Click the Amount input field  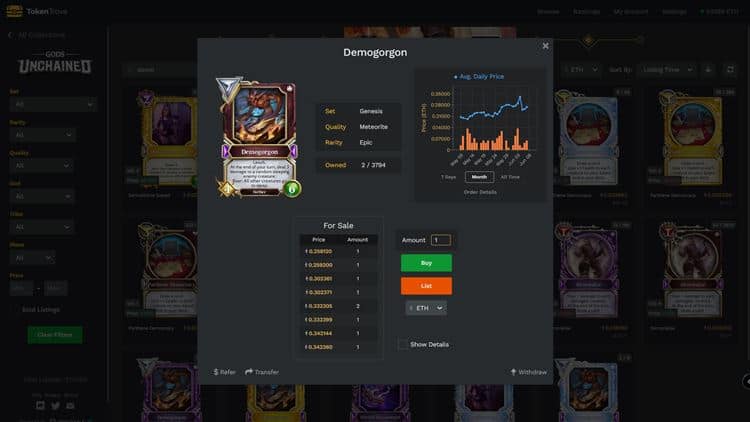coord(441,240)
